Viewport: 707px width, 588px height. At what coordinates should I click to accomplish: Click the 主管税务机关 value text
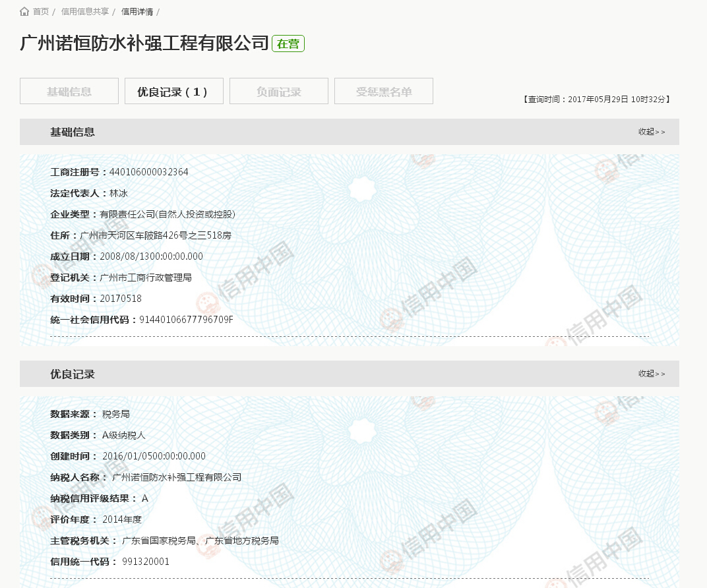[x=200, y=541]
